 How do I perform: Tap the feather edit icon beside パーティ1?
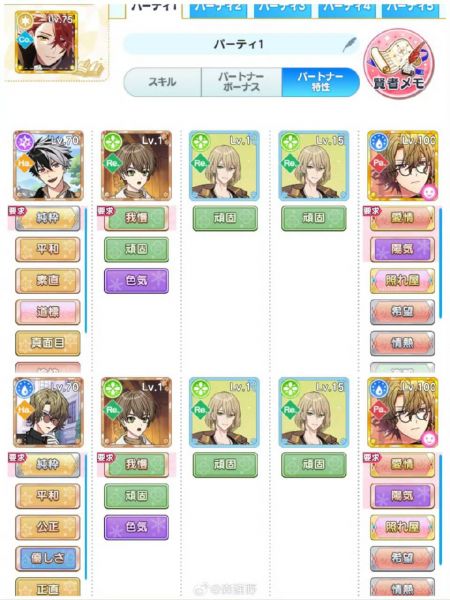tap(349, 45)
